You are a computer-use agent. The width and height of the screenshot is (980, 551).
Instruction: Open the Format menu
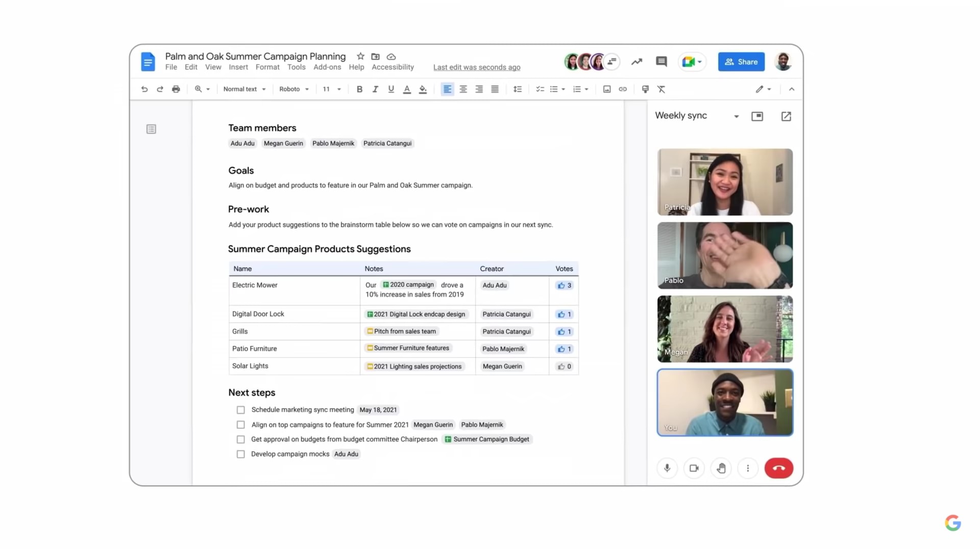(x=267, y=67)
